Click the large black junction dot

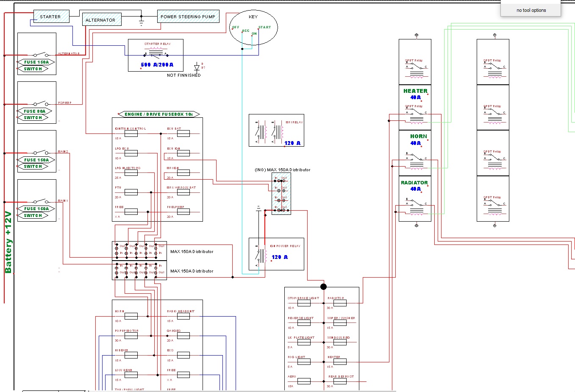[324, 287]
